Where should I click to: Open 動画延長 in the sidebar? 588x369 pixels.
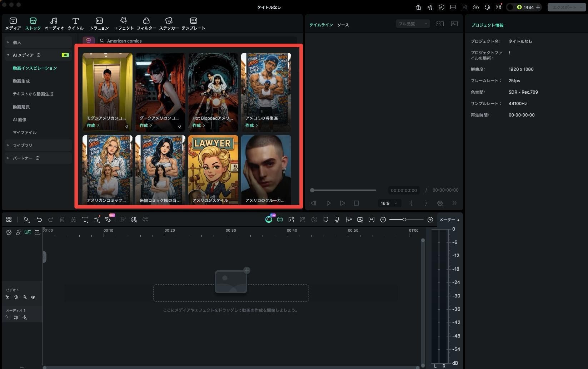(21, 107)
